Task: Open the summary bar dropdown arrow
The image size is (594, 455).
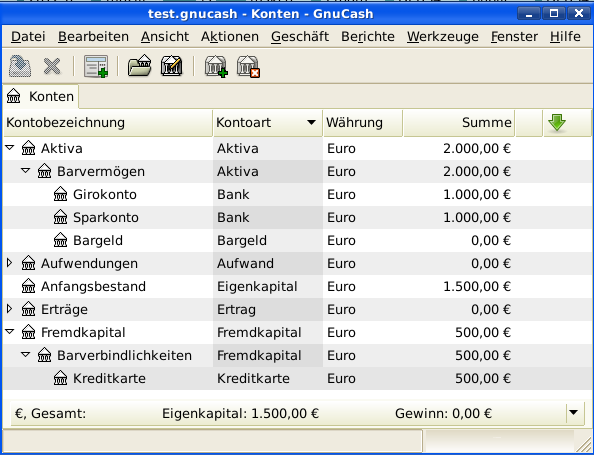Action: point(574,412)
